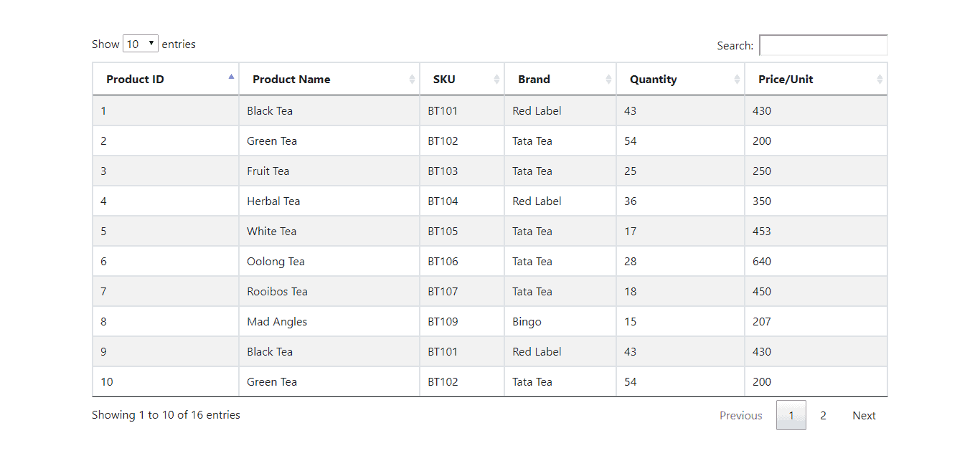Go to page 2 of the table

point(823,416)
